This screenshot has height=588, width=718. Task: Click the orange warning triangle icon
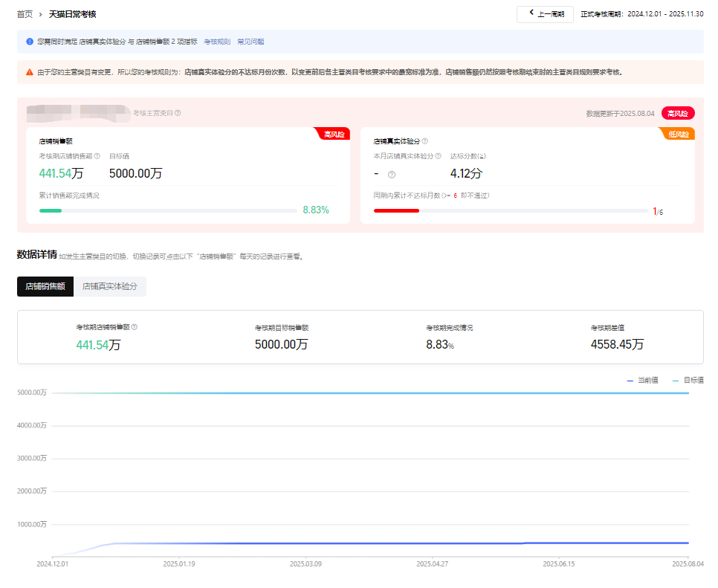[30, 72]
